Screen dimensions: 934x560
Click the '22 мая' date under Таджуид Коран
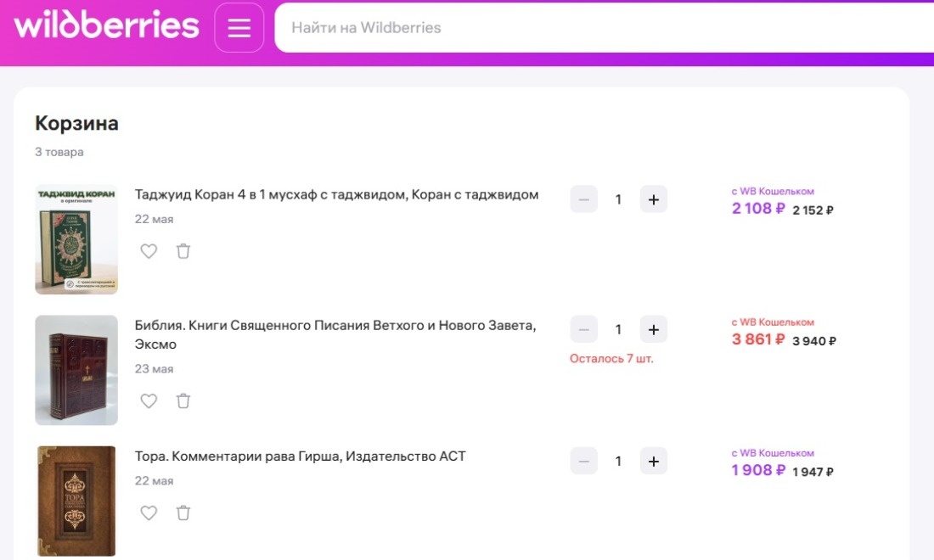(x=154, y=219)
